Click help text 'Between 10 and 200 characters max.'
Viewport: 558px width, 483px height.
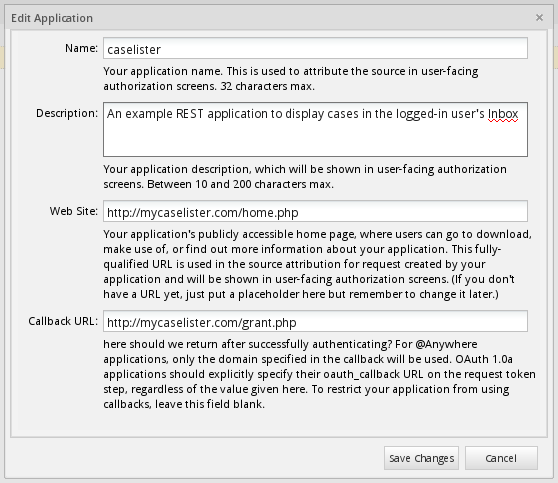pyautogui.click(x=241, y=184)
